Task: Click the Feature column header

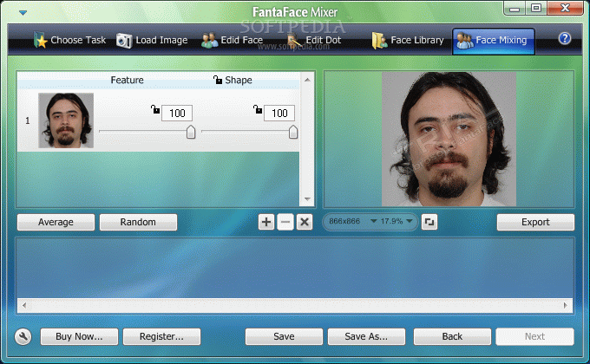Action: click(x=128, y=80)
